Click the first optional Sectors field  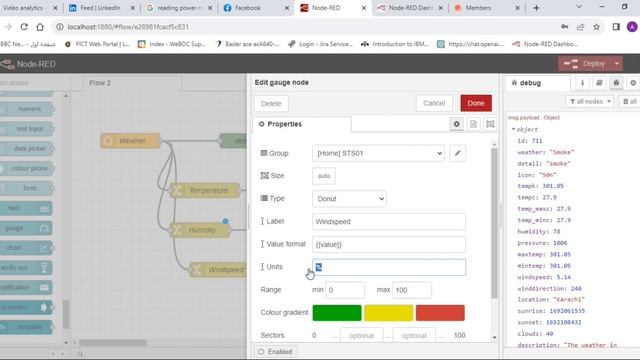pyautogui.click(x=361, y=336)
